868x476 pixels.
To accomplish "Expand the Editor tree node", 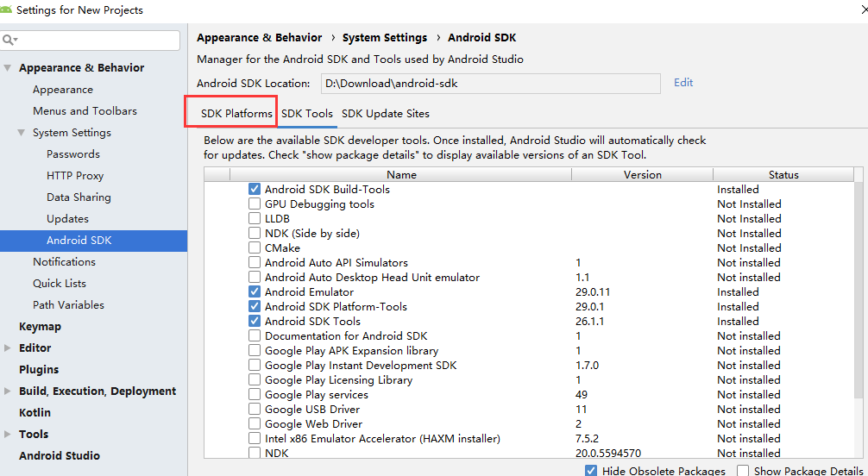I will [7, 348].
